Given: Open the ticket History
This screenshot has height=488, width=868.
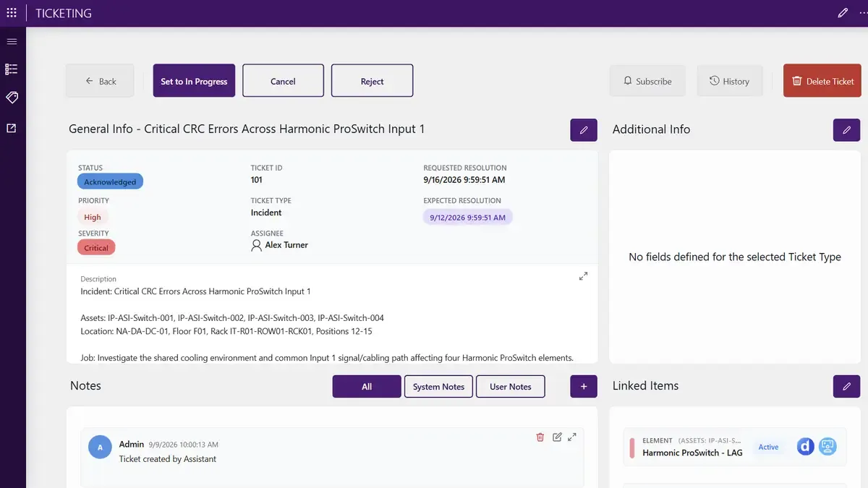Looking at the screenshot, I should tap(729, 81).
